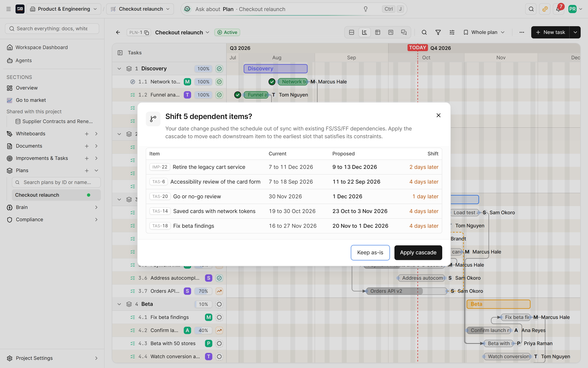Select the Gantt timeline view icon
588x368 pixels.
tap(364, 32)
